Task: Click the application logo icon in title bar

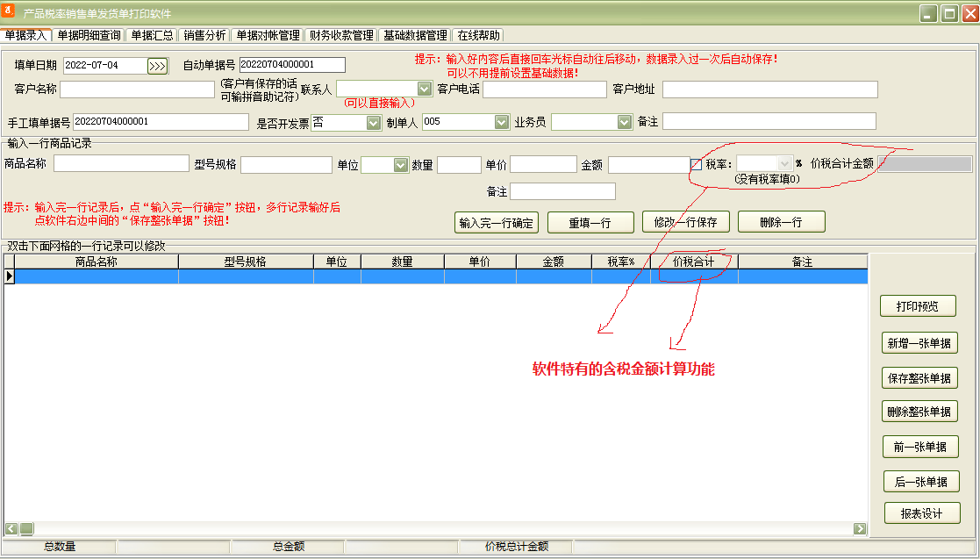Action: [10, 11]
